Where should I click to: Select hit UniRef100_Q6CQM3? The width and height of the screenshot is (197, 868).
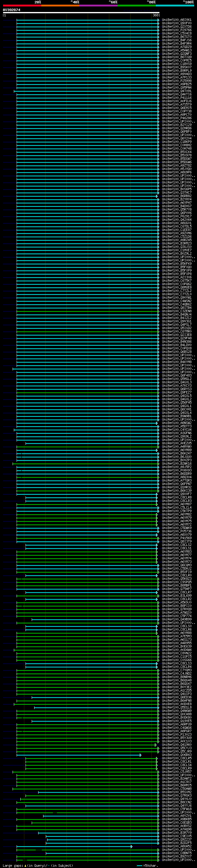[x=176, y=565]
